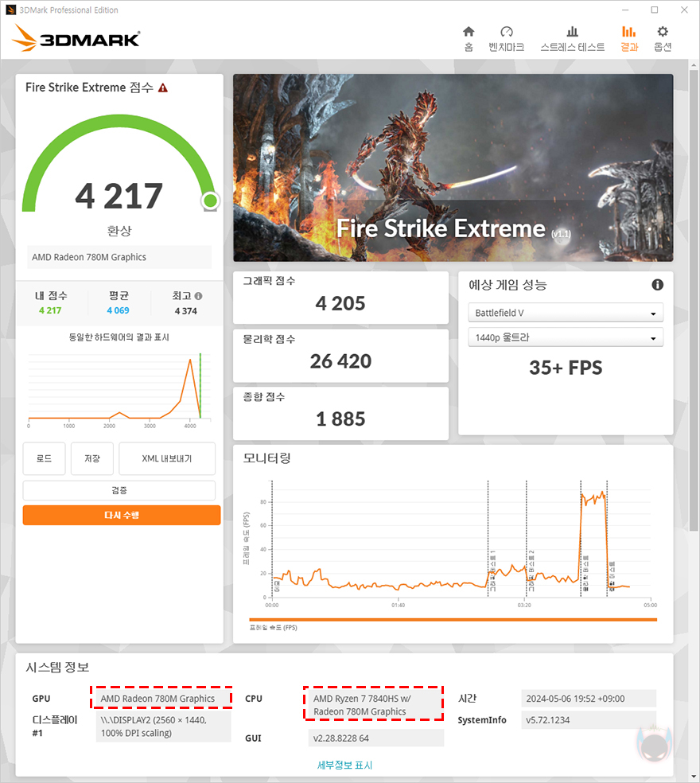700x783 pixels.
Task: Click the 그래픽 점수 4 205 card
Action: [x=340, y=298]
